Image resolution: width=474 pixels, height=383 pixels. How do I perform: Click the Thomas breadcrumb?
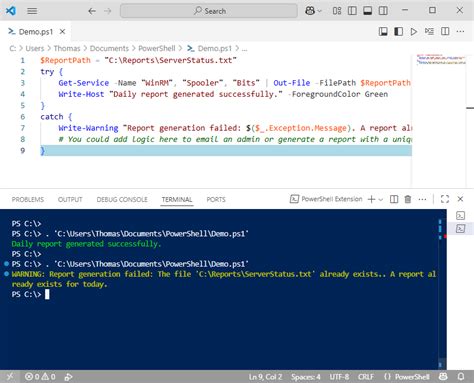click(x=67, y=49)
